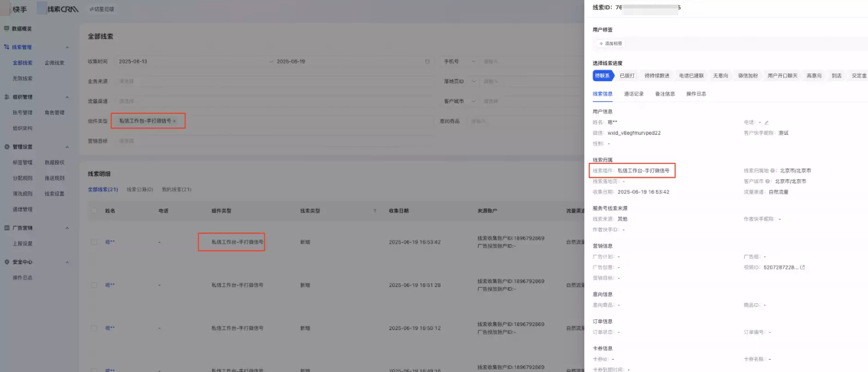The width and height of the screenshot is (868, 372).
Task: Open sidebar 操作日志 under 安全中心
Action: (23, 277)
